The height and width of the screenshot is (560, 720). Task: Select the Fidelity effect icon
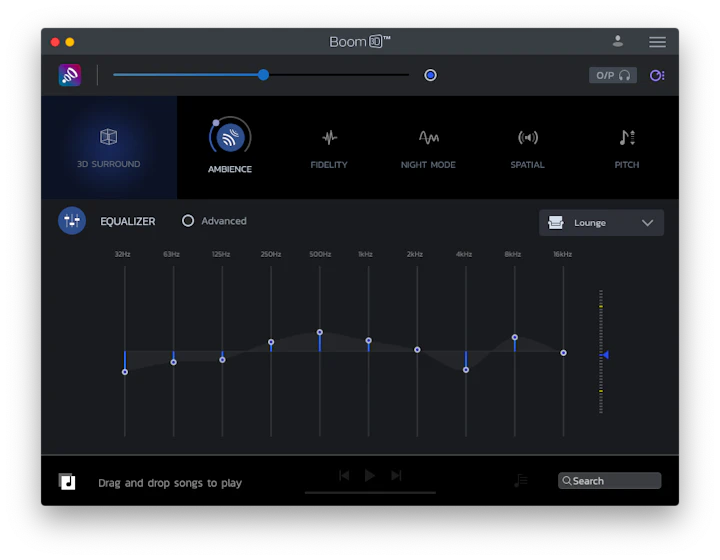click(329, 137)
